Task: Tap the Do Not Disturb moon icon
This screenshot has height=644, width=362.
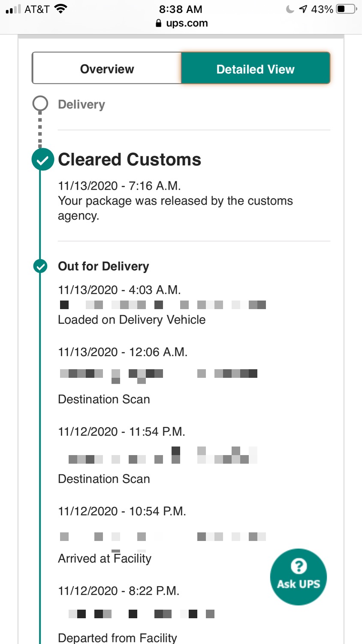Action: pyautogui.click(x=290, y=9)
